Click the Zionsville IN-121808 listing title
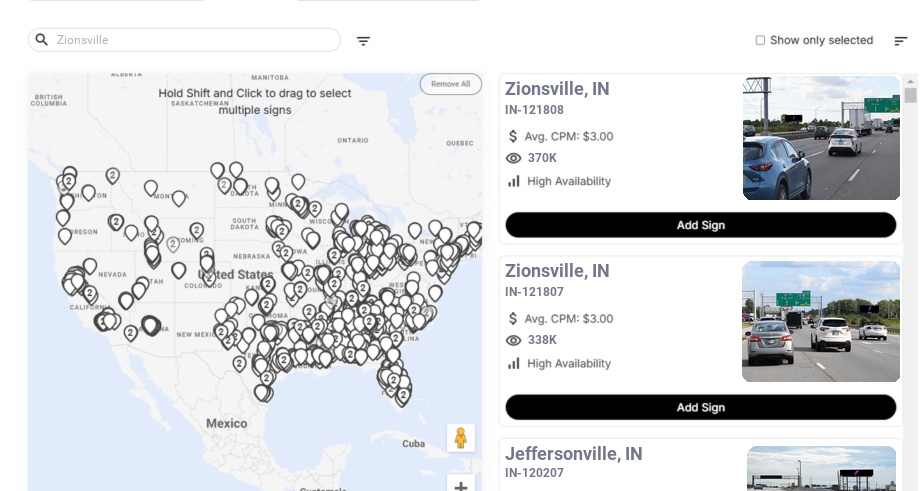Image resolution: width=920 pixels, height=491 pixels. [557, 89]
